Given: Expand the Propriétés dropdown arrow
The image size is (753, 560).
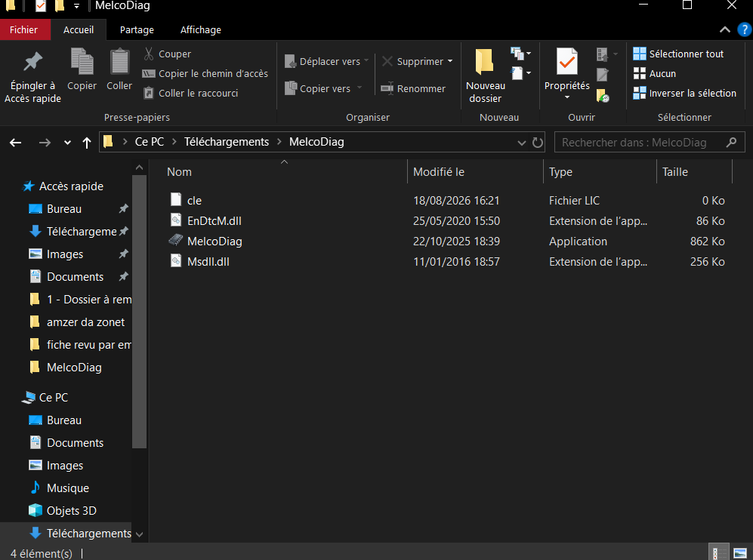Looking at the screenshot, I should point(567,97).
